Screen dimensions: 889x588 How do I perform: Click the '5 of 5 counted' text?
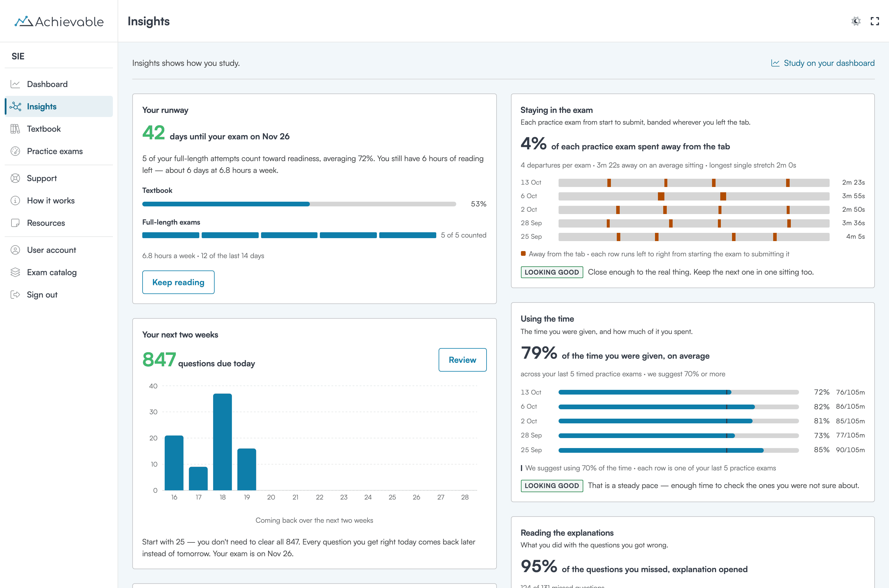pyautogui.click(x=463, y=235)
